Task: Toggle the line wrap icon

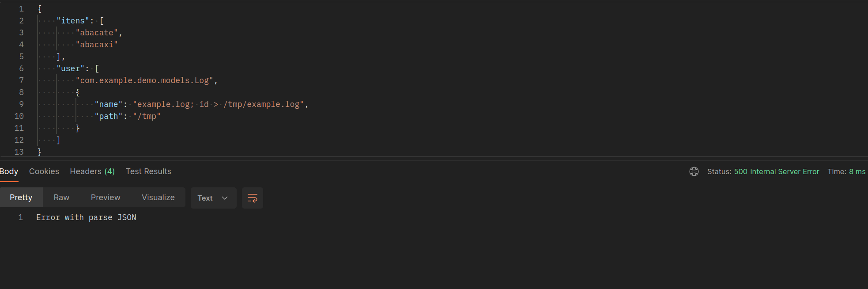Action: click(253, 198)
